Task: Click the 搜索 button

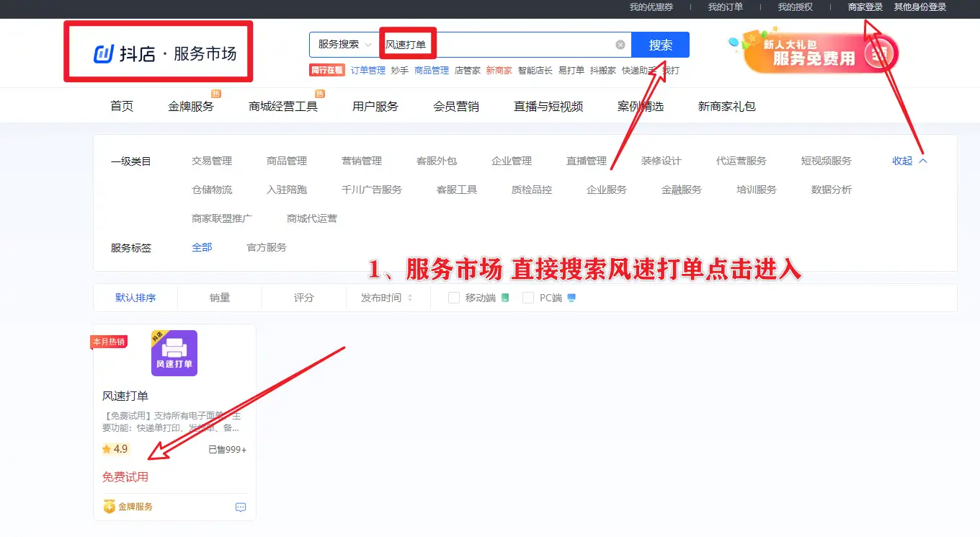Action: coord(660,45)
